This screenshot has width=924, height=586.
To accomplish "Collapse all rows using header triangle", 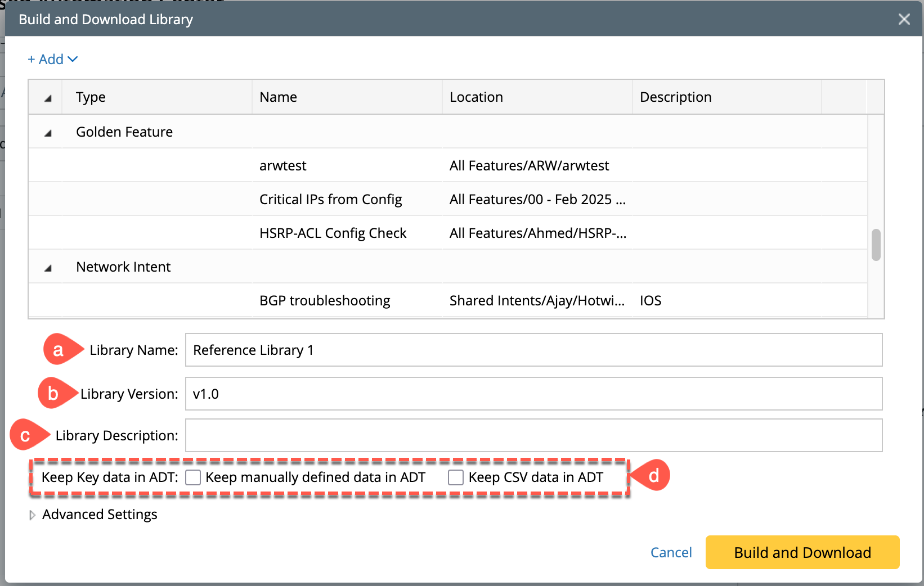I will pos(48,98).
